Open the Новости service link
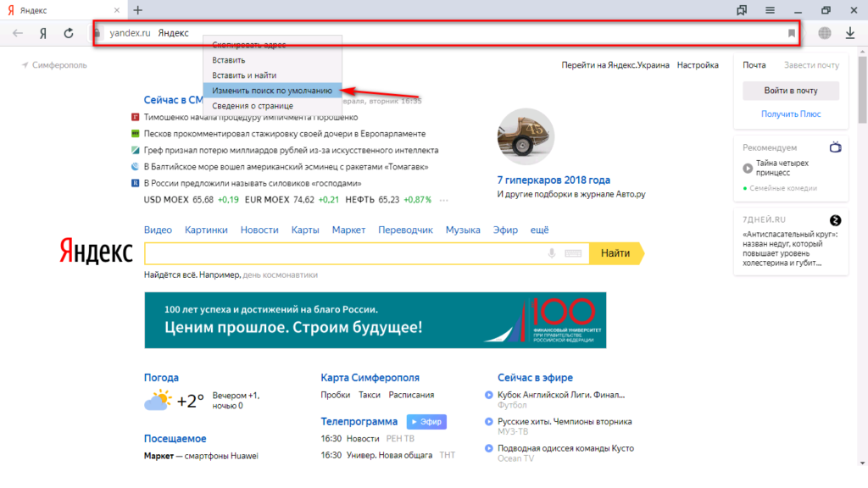868x488 pixels. [x=259, y=230]
